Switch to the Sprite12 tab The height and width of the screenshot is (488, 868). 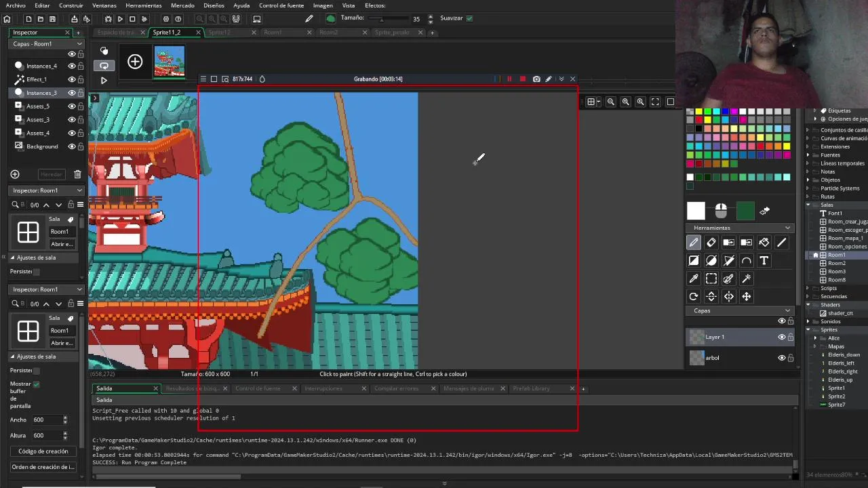(220, 32)
